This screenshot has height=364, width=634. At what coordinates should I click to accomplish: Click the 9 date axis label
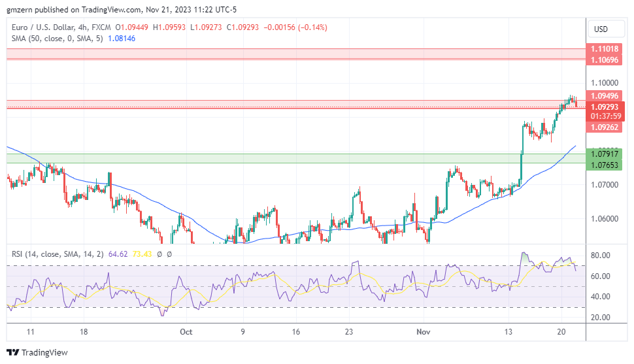coord(242,332)
